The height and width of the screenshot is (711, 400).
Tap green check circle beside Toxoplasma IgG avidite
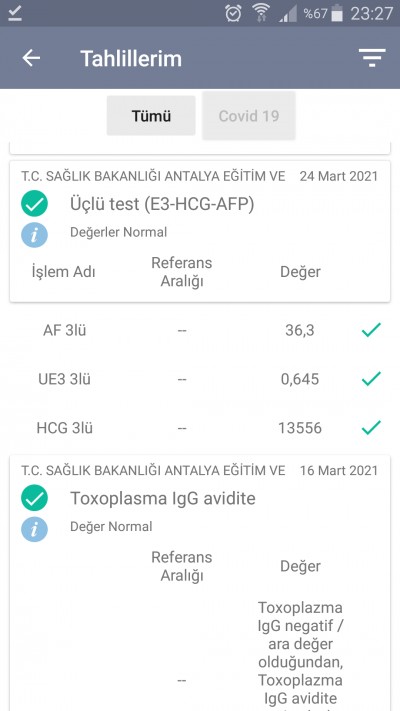(34, 498)
